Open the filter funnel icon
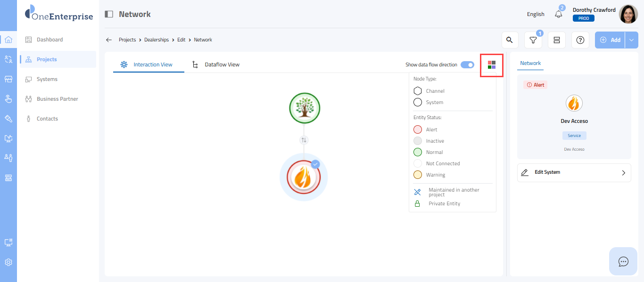 [533, 40]
